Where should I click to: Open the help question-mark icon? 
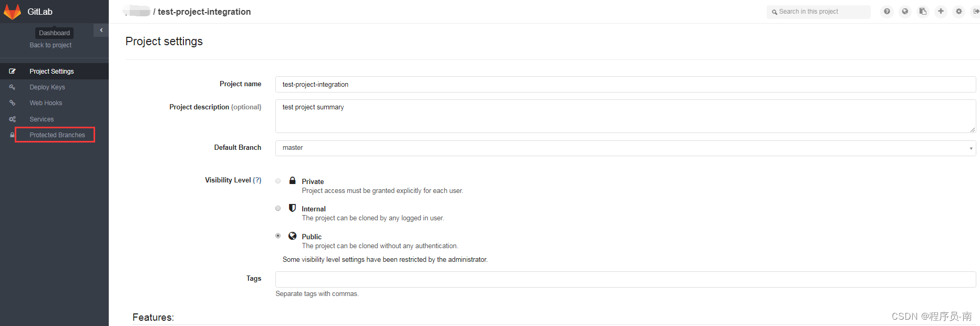tap(886, 11)
